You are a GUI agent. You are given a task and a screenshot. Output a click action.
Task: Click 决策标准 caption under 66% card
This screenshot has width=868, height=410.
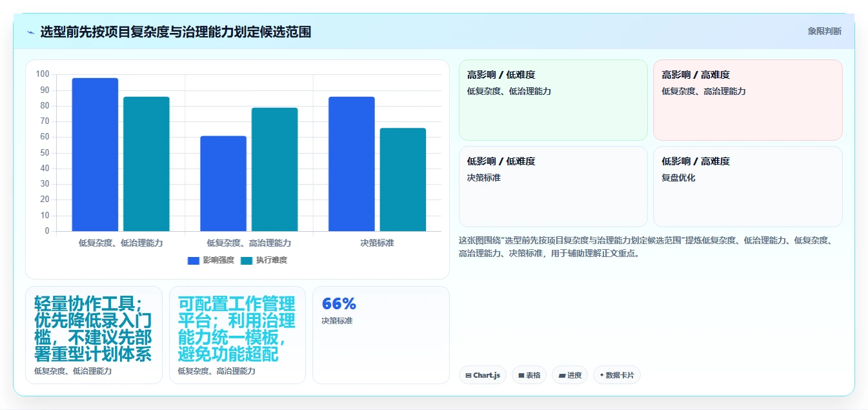pos(337,321)
